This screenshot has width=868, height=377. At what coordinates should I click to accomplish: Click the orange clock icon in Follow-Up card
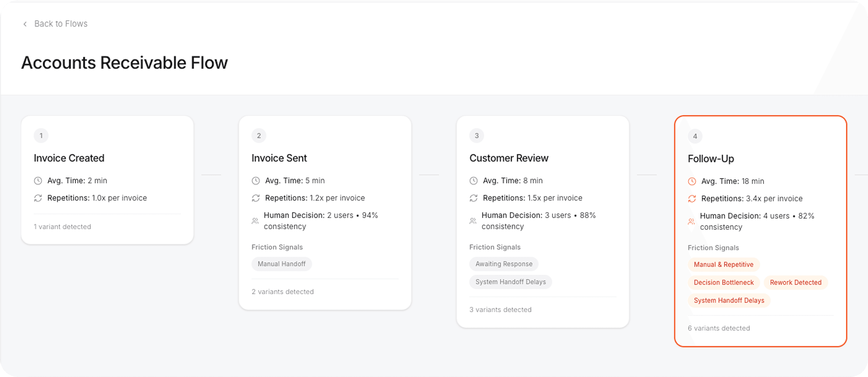[692, 181]
